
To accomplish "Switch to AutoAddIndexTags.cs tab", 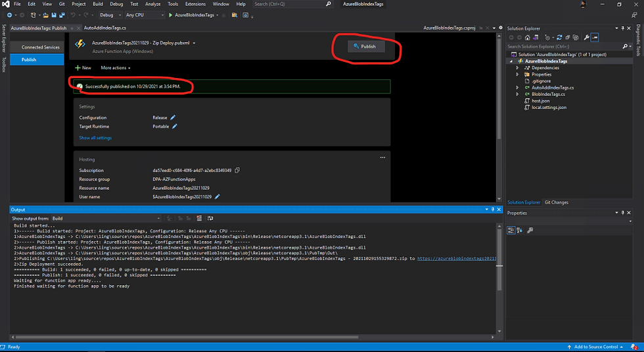I will (104, 28).
